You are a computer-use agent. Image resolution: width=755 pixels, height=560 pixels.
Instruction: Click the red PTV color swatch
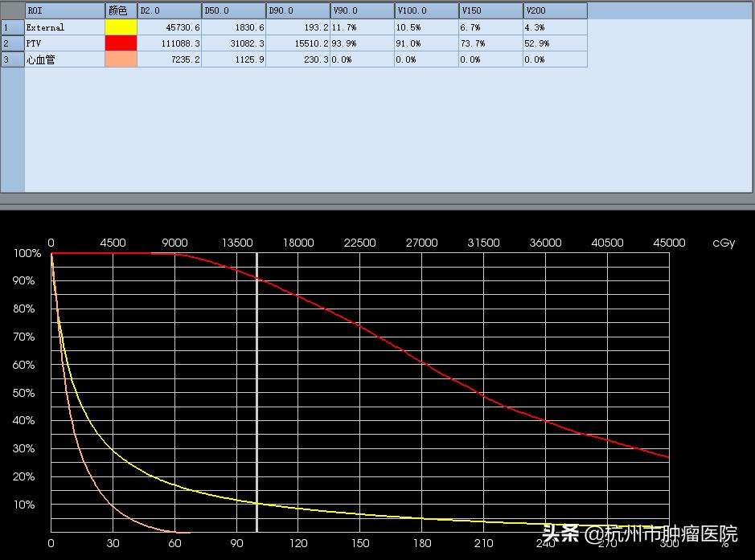(x=121, y=43)
